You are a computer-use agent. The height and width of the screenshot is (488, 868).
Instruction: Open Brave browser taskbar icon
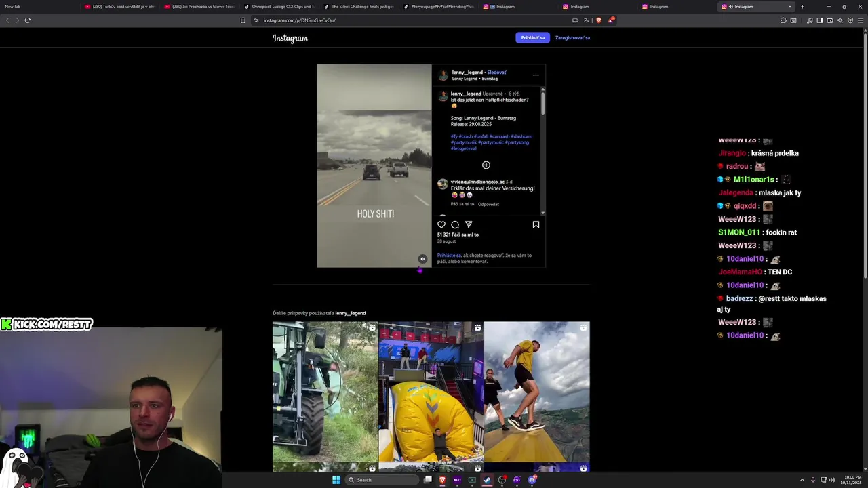click(x=442, y=480)
